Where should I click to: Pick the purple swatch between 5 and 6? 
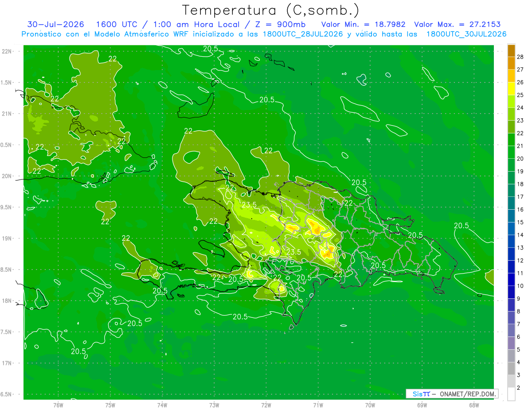[511, 343]
